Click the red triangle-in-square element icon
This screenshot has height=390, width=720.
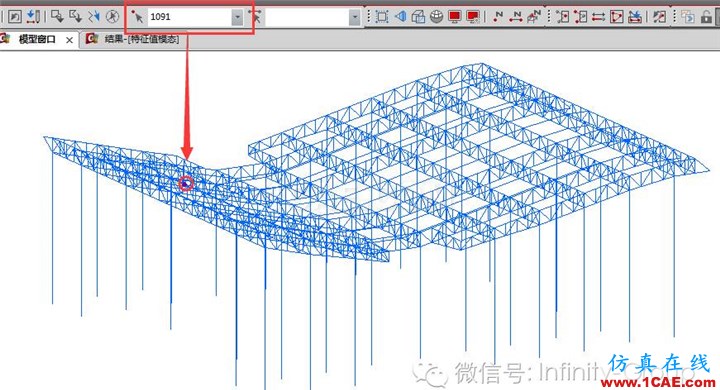tap(617, 17)
